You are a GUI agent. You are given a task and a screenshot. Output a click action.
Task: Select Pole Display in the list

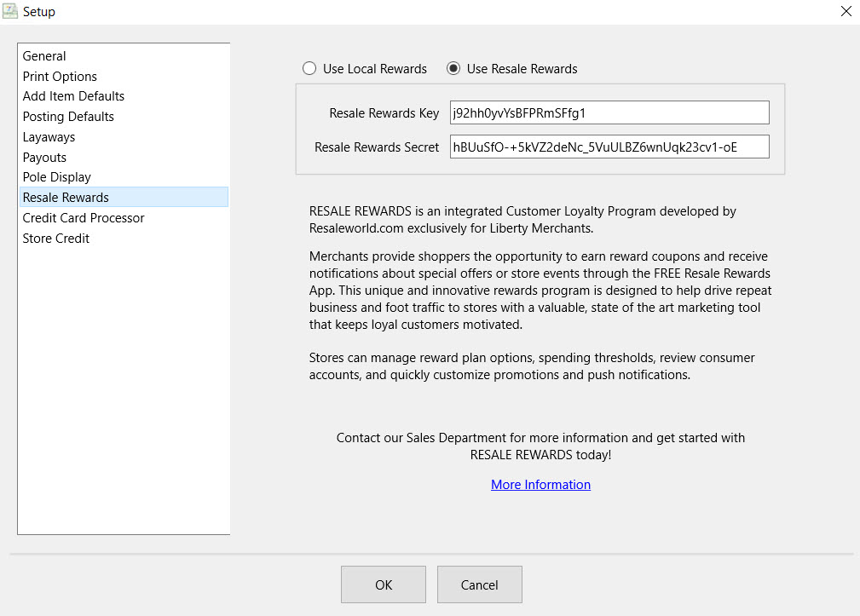pos(56,177)
